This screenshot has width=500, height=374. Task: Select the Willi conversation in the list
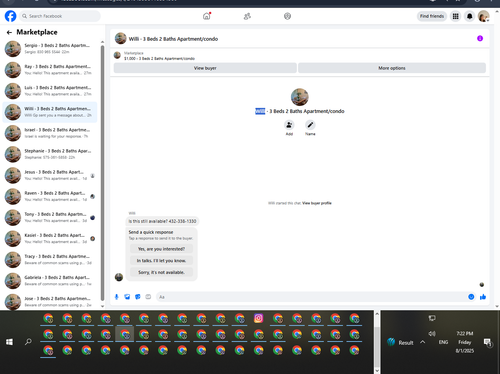coord(50,112)
